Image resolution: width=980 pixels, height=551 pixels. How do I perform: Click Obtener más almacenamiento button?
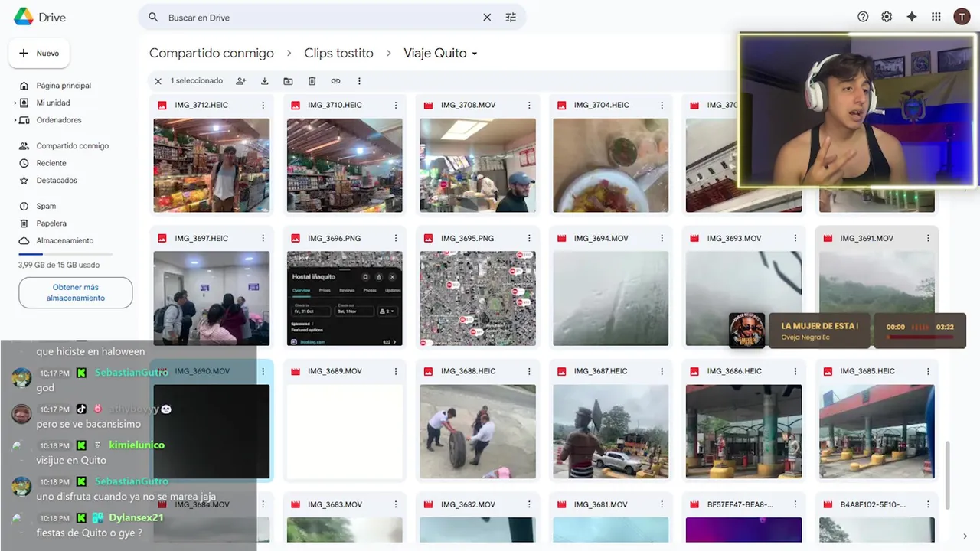coord(76,293)
